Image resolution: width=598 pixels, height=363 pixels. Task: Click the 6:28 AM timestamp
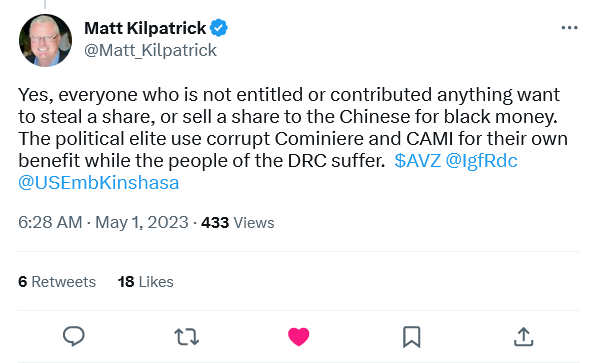(x=50, y=222)
